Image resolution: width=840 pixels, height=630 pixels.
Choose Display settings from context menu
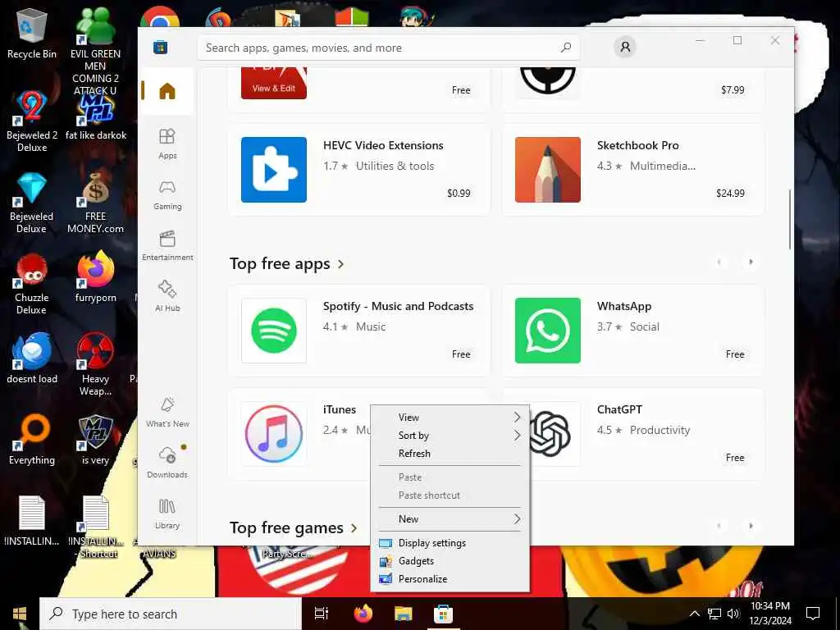point(450,543)
